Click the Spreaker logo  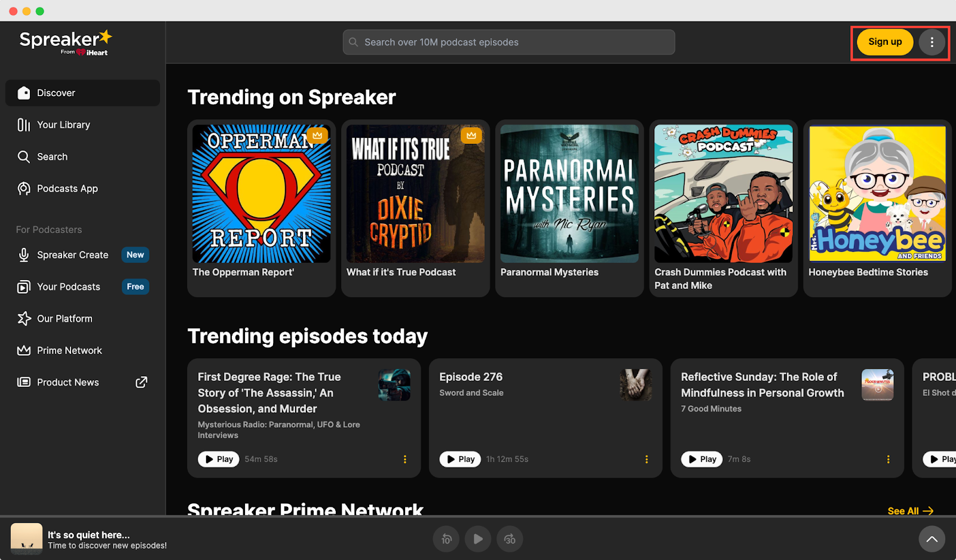[66, 42]
